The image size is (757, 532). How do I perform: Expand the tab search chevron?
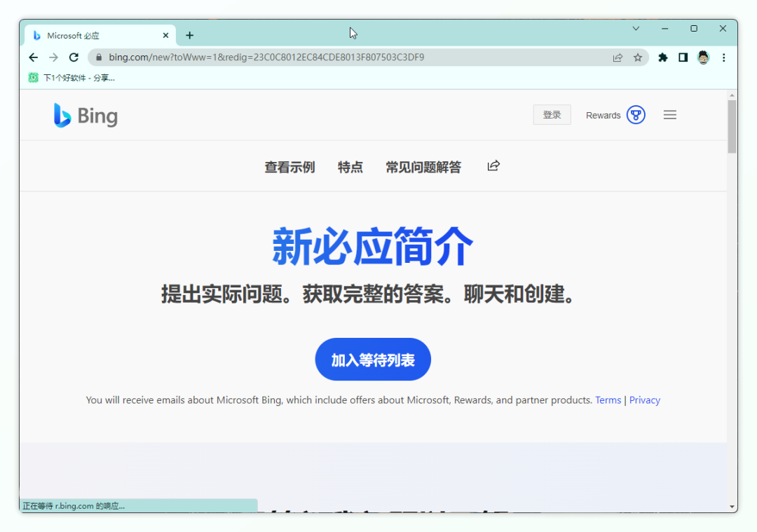click(x=636, y=29)
